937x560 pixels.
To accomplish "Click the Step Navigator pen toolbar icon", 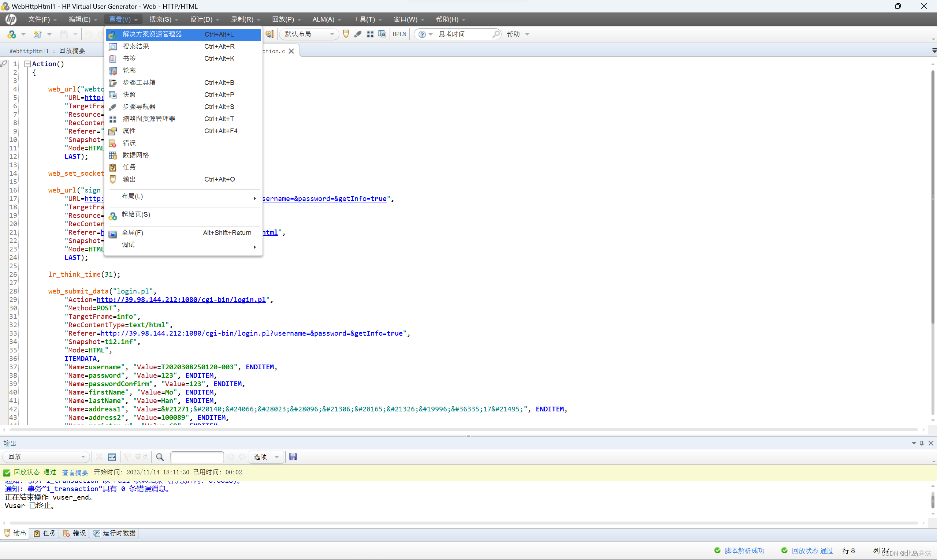I will click(357, 34).
